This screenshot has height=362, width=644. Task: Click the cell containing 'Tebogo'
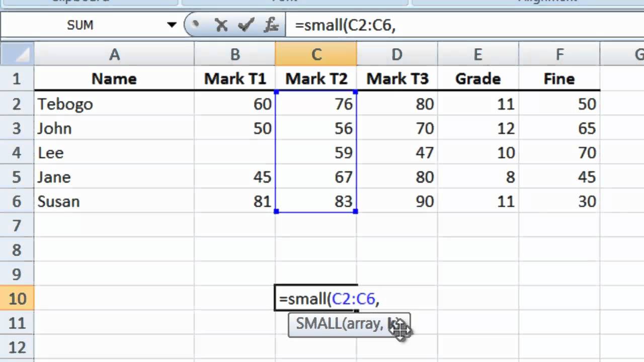[114, 104]
